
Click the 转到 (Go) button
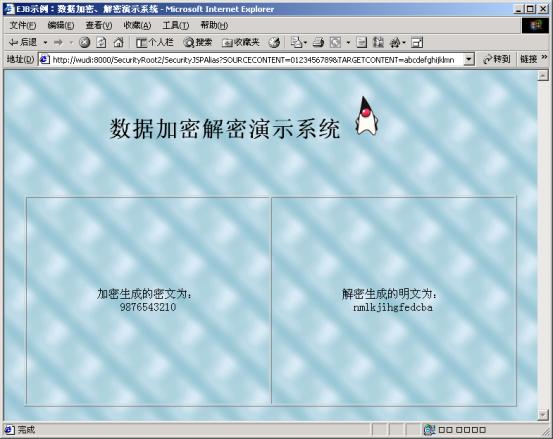(497, 60)
